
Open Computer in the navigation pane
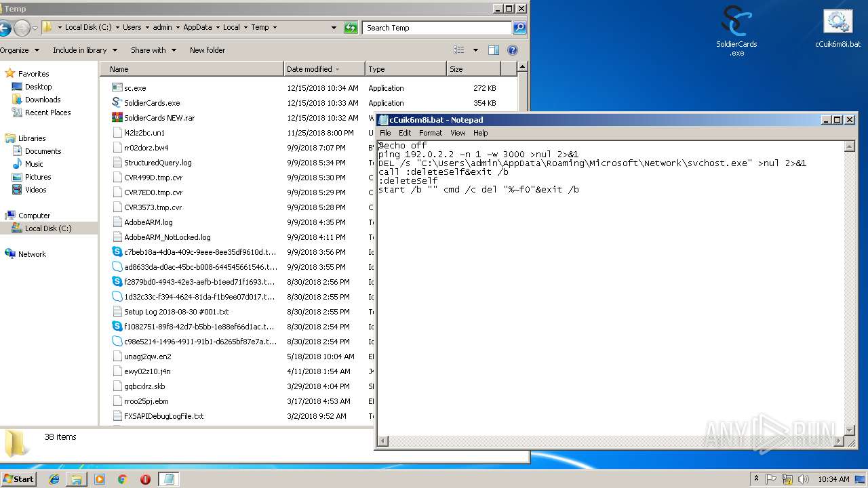(x=34, y=216)
